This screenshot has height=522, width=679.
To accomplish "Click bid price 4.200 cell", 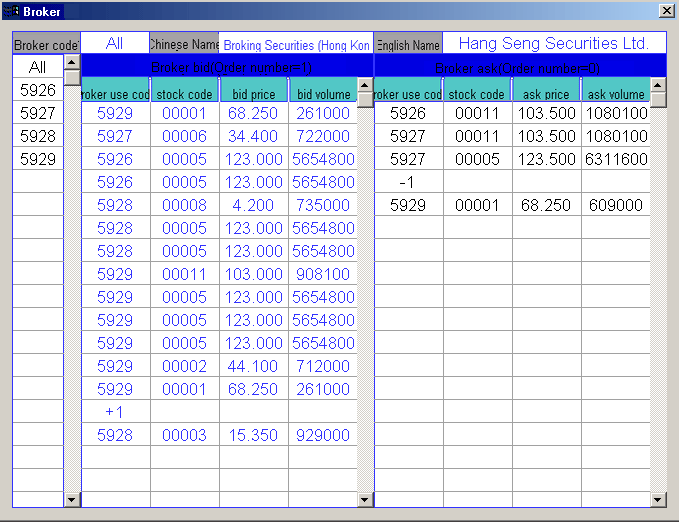I will (254, 205).
